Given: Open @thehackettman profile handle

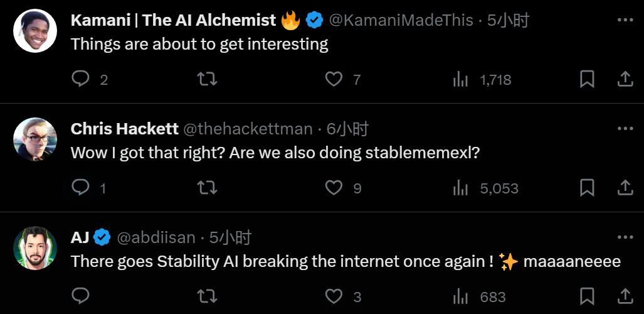Looking at the screenshot, I should pos(248,129).
